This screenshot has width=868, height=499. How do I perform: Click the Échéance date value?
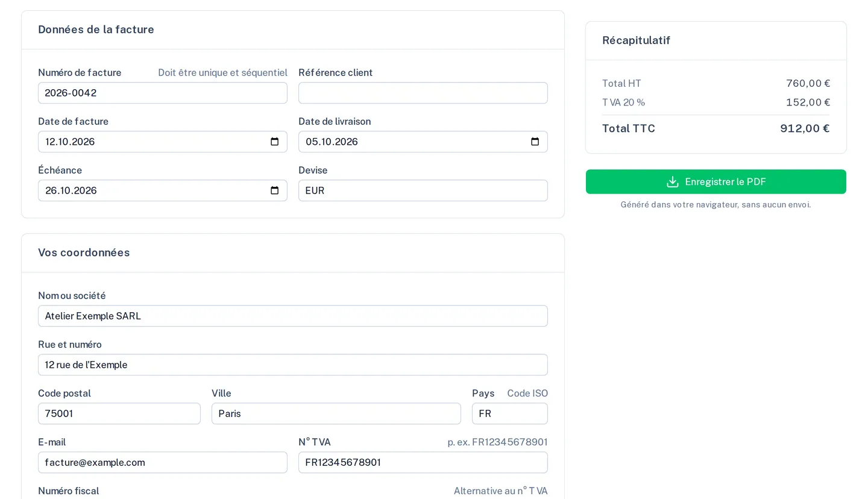point(71,190)
